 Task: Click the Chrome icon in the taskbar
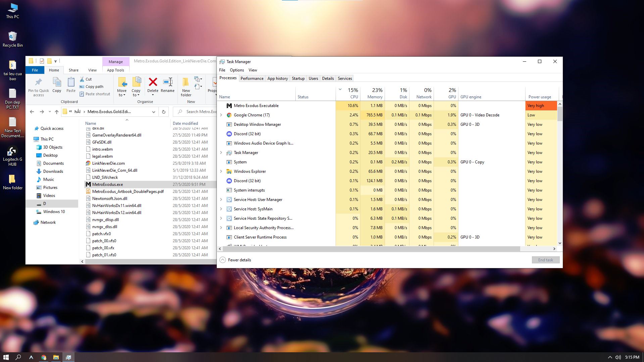(x=44, y=357)
